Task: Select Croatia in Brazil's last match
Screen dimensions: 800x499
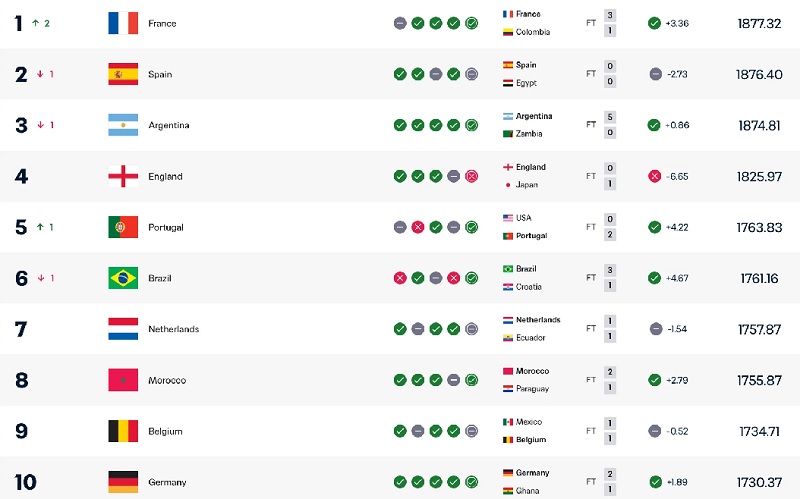Action: (527, 287)
